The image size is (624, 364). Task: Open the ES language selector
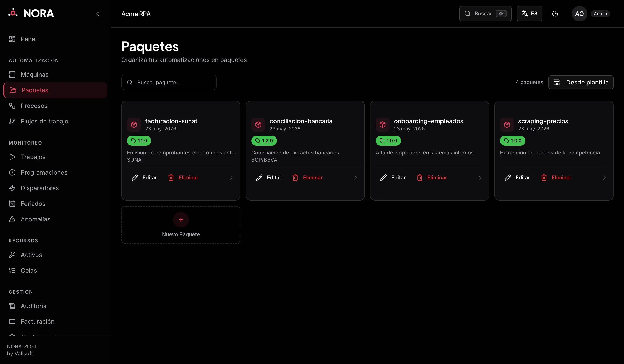tap(529, 14)
